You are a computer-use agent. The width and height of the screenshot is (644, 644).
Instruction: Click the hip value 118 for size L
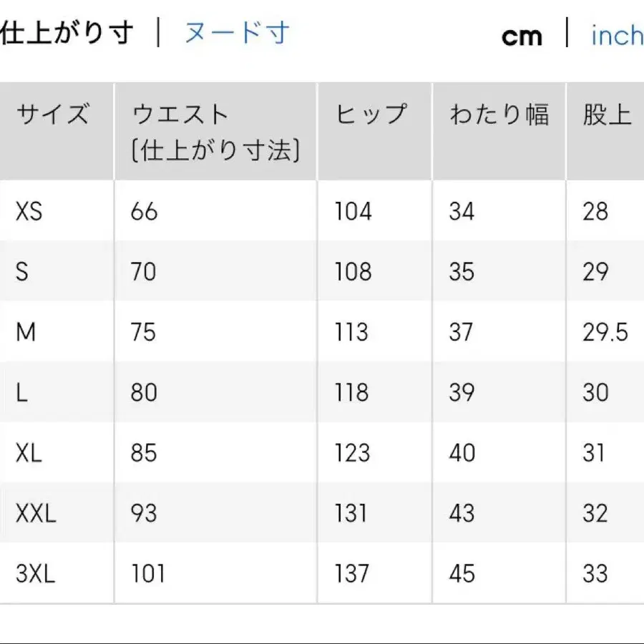point(351,392)
